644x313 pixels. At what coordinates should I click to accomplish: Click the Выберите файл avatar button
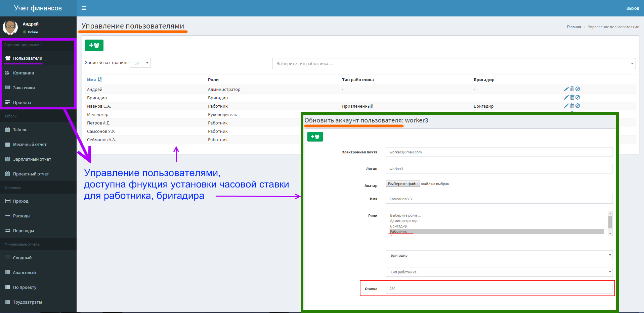click(x=403, y=184)
